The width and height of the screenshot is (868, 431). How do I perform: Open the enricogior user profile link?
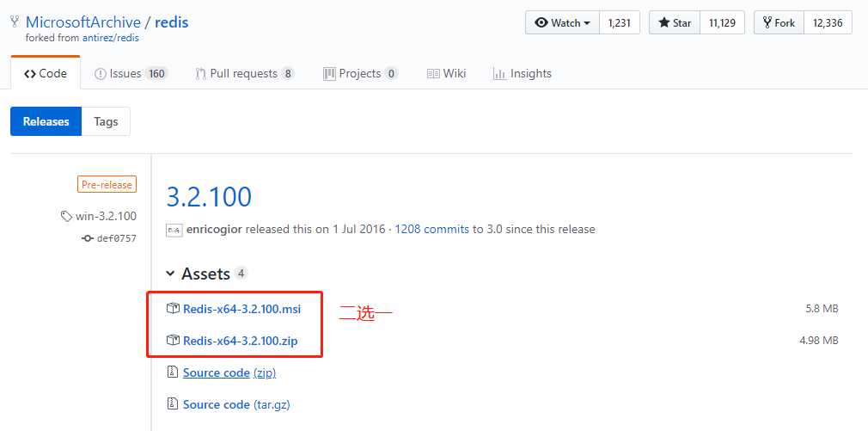click(x=214, y=229)
